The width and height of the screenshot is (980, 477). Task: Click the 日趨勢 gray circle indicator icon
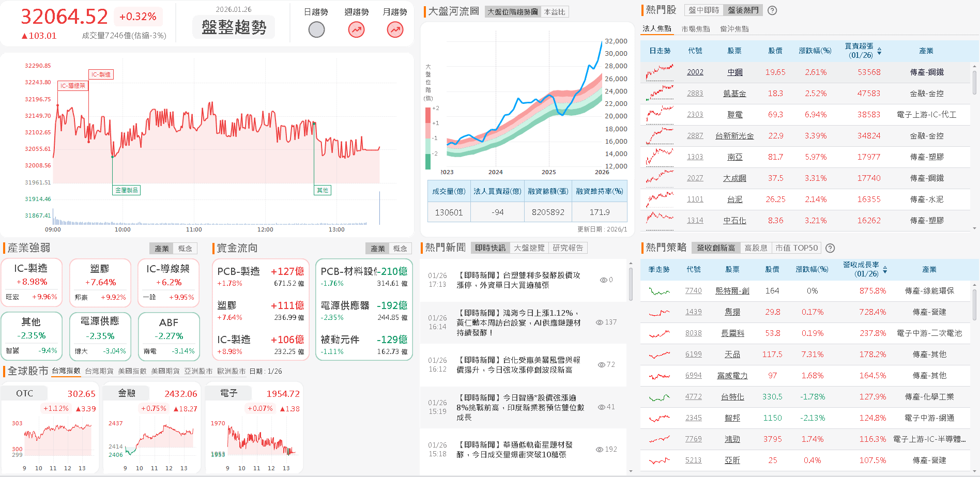coord(317,30)
